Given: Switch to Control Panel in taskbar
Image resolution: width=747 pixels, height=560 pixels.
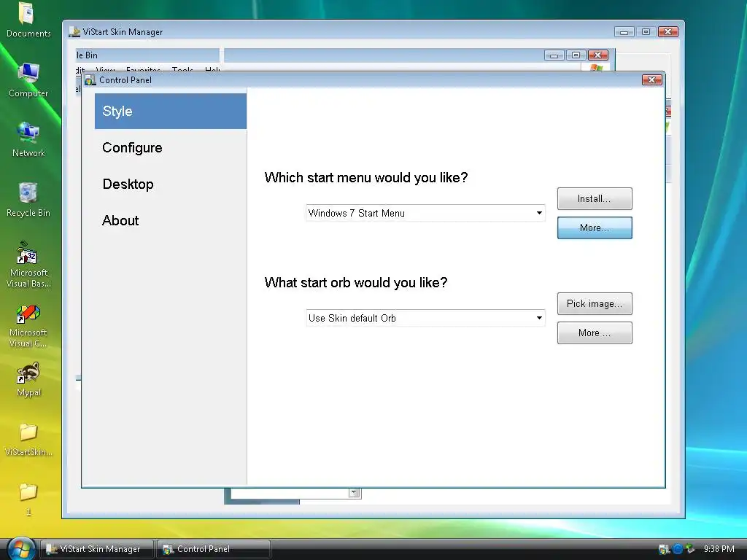Looking at the screenshot, I should [x=214, y=549].
